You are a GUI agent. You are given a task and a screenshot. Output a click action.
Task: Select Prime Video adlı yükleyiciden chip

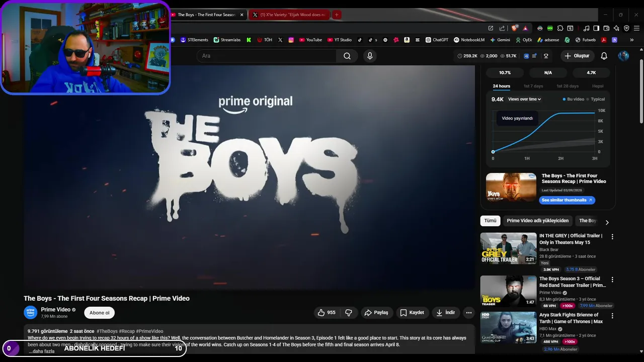point(538,221)
